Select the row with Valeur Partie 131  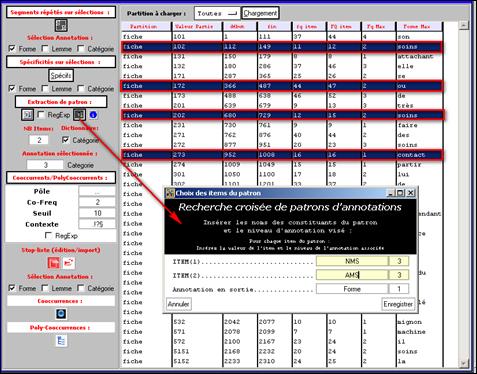[282, 56]
